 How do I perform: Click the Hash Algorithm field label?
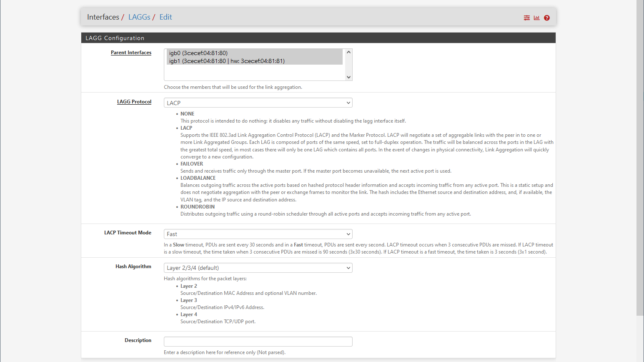(133, 266)
